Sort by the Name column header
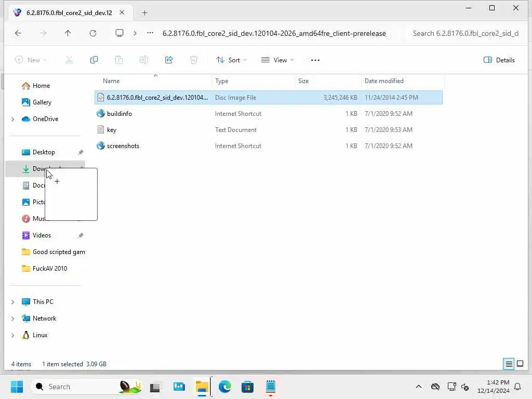The height and width of the screenshot is (399, 532). 111,81
